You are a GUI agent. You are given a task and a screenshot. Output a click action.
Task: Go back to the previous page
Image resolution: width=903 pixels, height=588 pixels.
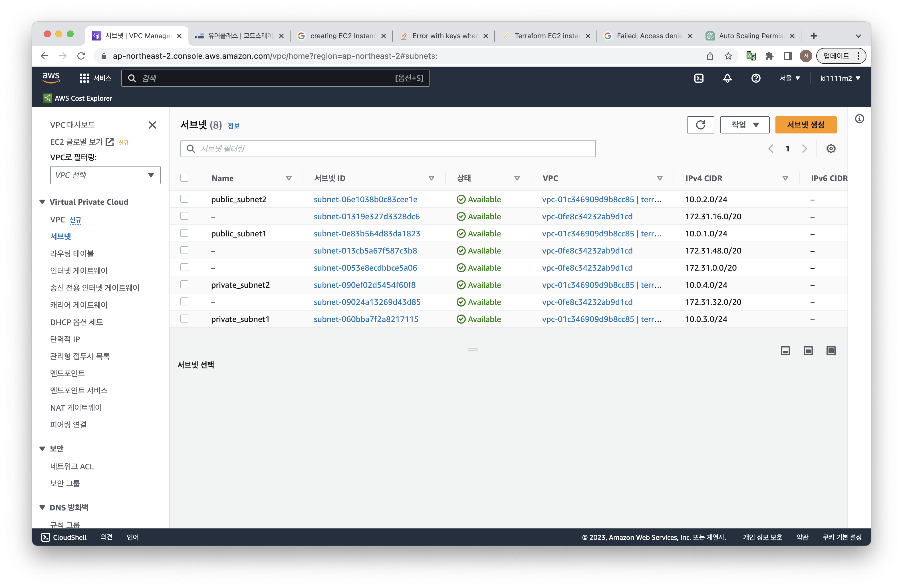[x=45, y=56]
